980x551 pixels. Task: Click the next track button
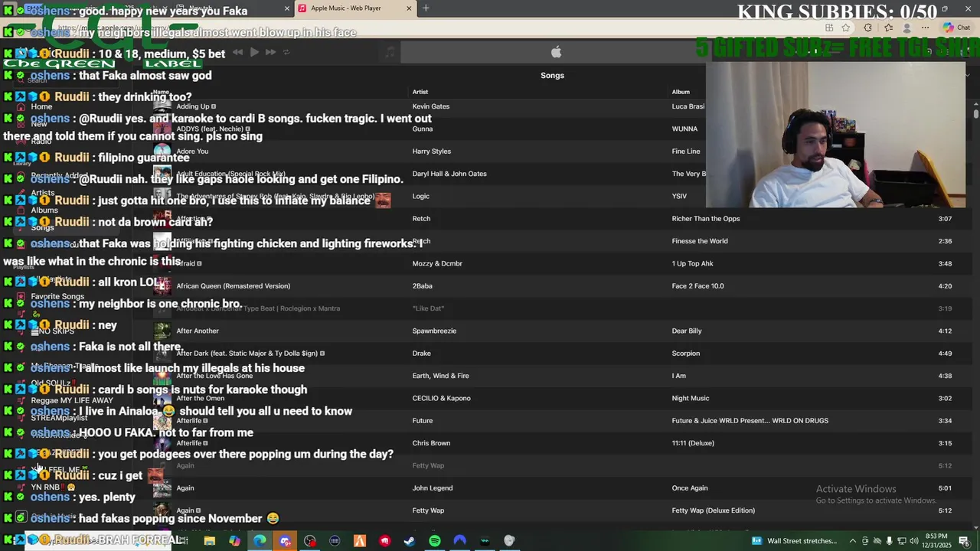tap(270, 52)
